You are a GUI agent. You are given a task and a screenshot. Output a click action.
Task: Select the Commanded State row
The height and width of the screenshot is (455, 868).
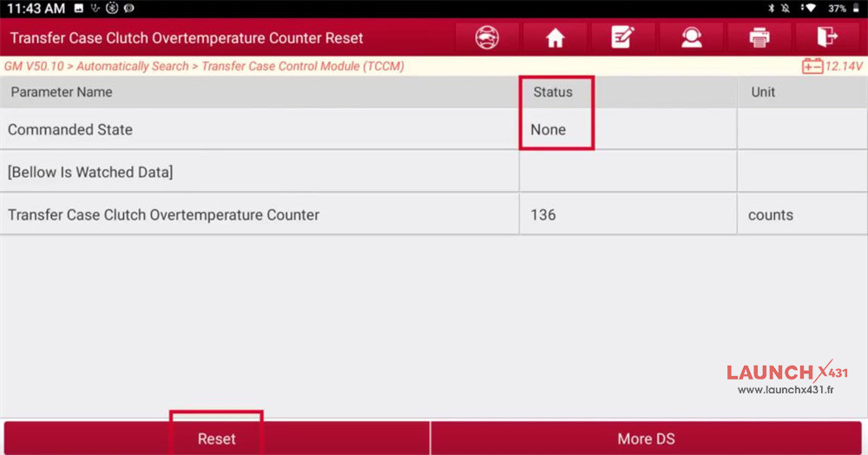[x=434, y=129]
